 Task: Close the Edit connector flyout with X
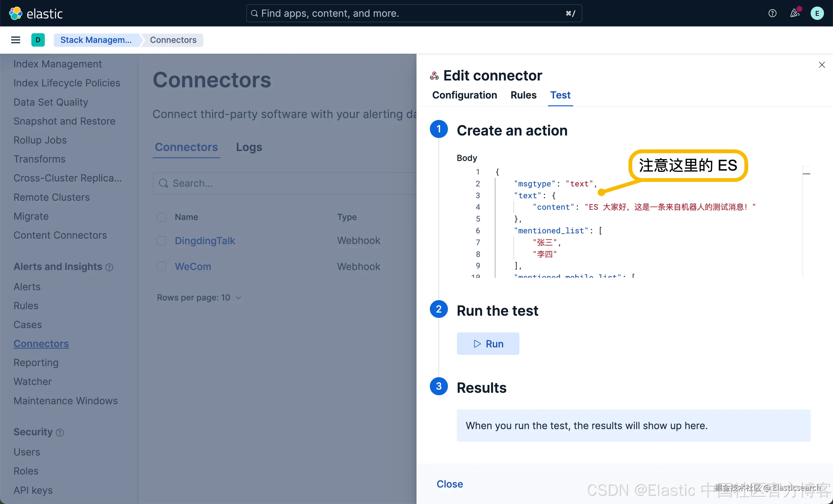click(x=821, y=65)
